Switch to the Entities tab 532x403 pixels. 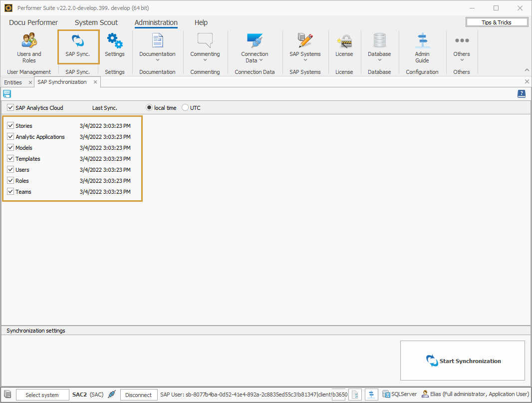[13, 81]
